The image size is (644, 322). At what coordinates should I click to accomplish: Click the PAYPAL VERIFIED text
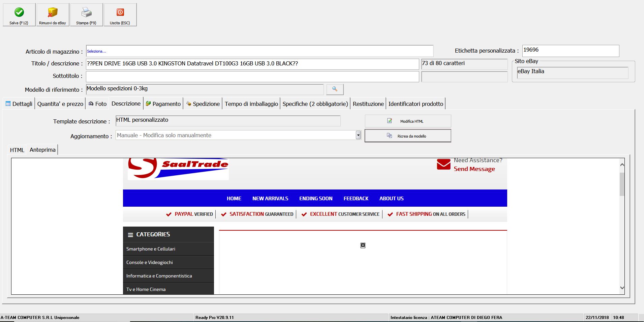point(194,214)
